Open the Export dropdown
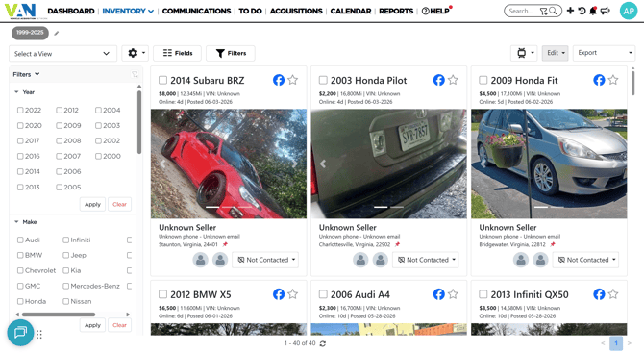Image resolution: width=644 pixels, height=353 pixels. [x=604, y=53]
